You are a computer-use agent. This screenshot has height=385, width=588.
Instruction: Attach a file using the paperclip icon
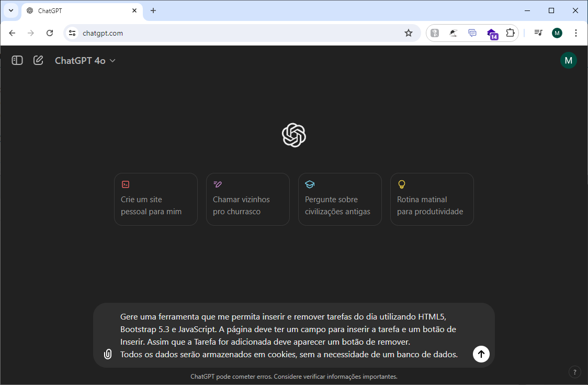[108, 354]
